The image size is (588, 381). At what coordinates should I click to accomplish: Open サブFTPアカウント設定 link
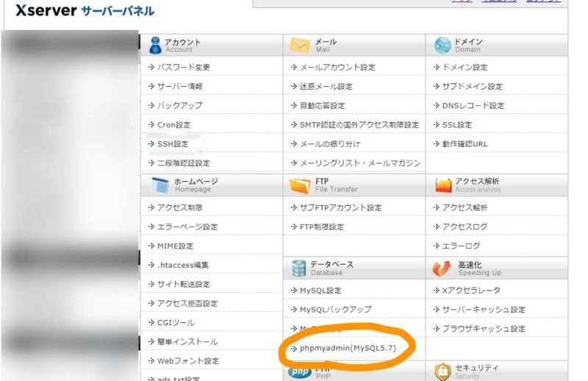340,207
